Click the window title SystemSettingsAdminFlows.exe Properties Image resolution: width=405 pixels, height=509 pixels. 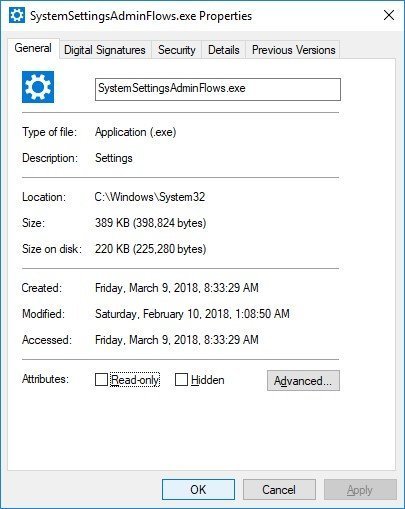(x=141, y=16)
